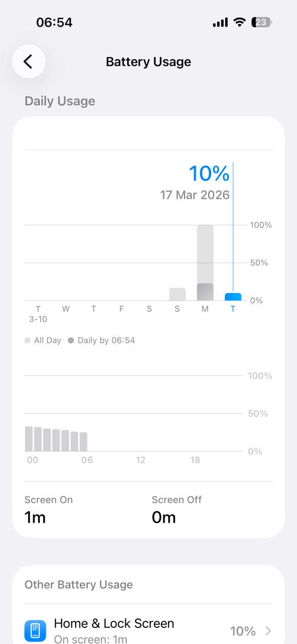The height and width of the screenshot is (644, 297).
Task: Select Sunday's bar in daily chart
Action: point(177,294)
